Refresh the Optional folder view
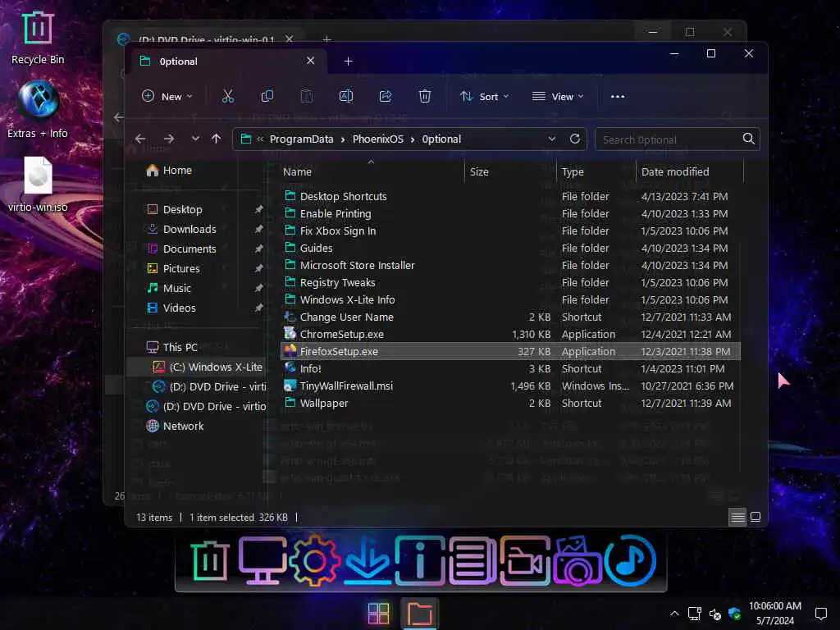Viewport: 840px width, 630px height. [x=575, y=139]
